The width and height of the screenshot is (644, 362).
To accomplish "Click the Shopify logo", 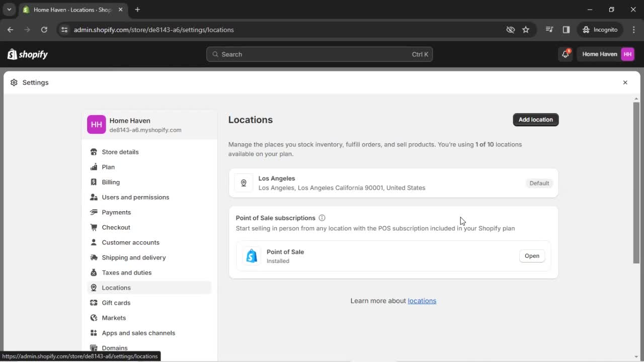I will tap(28, 54).
